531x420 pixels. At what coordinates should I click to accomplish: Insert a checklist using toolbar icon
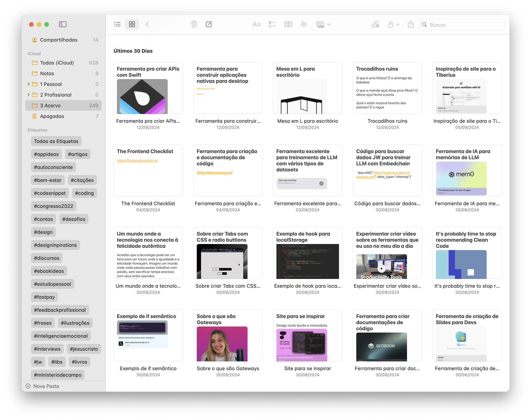(272, 25)
